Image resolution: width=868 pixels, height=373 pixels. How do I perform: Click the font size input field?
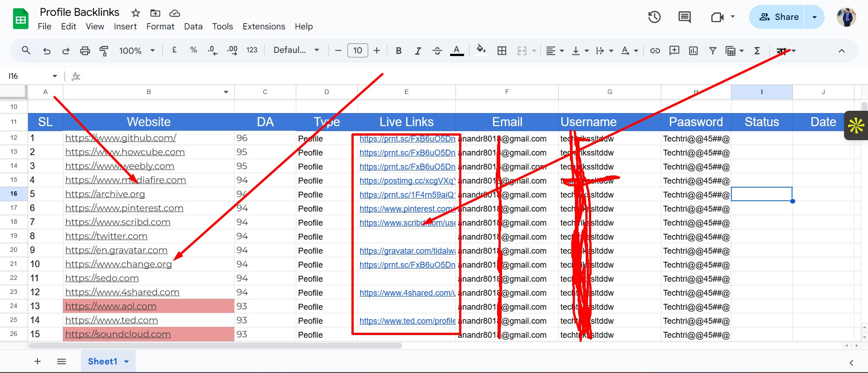coord(357,51)
